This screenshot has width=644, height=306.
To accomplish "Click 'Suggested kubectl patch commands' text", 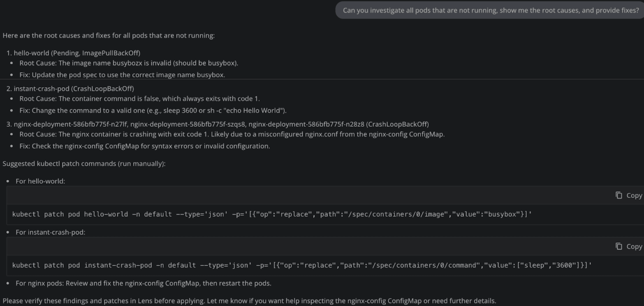I will point(84,164).
